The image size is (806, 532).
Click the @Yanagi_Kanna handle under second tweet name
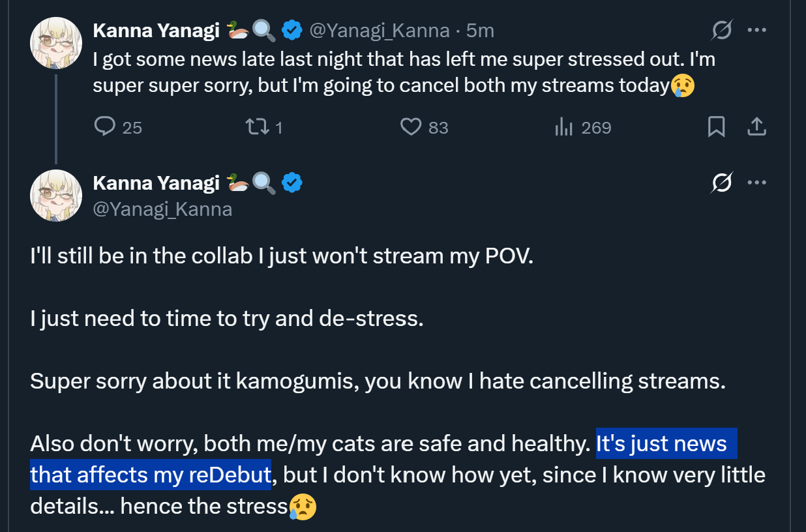pyautogui.click(x=162, y=209)
